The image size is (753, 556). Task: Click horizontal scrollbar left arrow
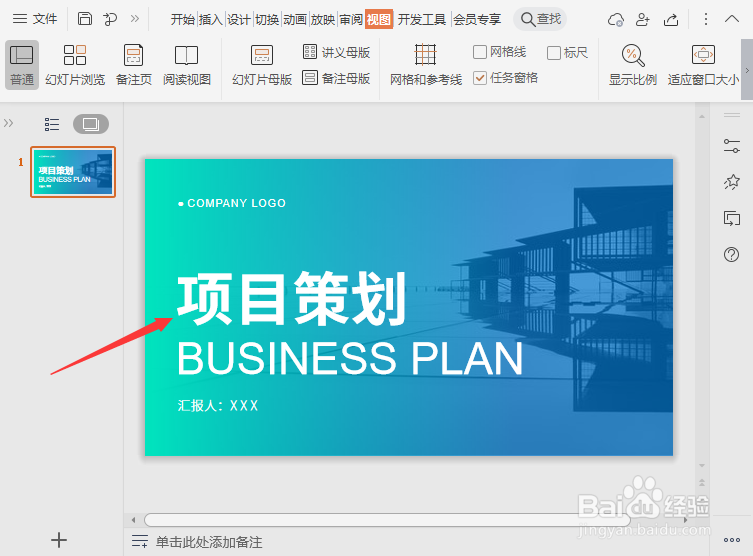click(x=134, y=520)
